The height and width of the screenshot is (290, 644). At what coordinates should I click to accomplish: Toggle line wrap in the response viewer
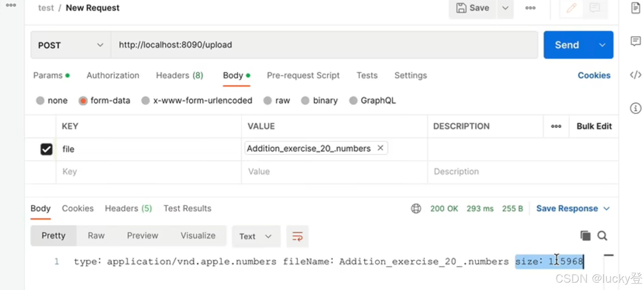point(297,236)
